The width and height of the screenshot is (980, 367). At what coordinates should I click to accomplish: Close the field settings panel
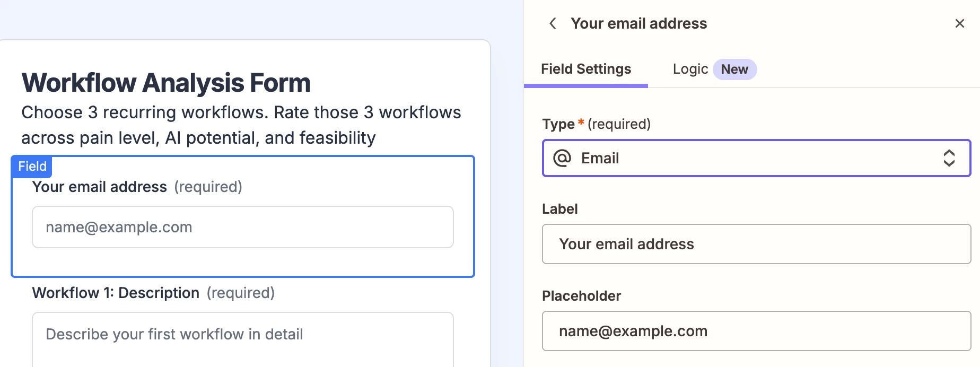point(959,23)
